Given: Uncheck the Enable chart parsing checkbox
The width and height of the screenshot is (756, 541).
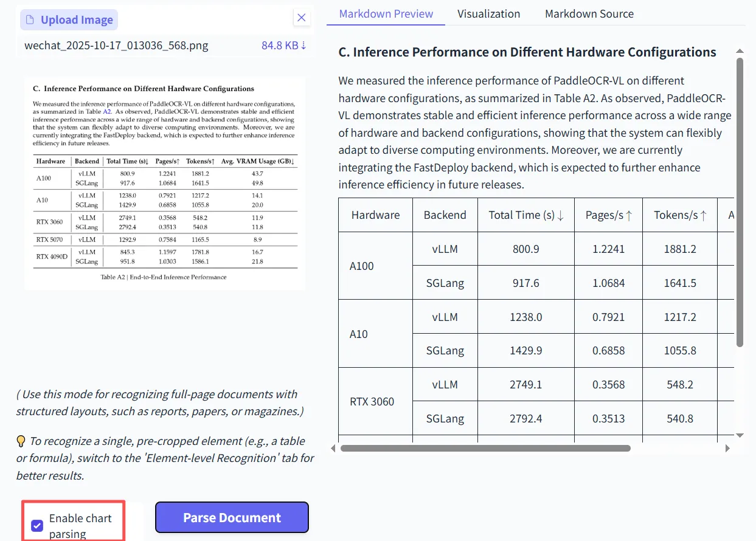Looking at the screenshot, I should pyautogui.click(x=37, y=526).
